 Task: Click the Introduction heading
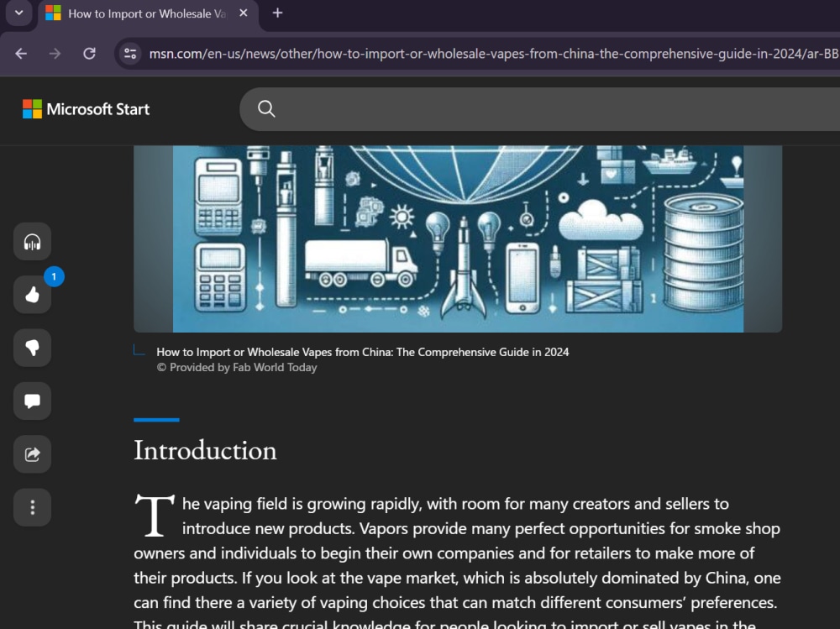[x=205, y=450]
